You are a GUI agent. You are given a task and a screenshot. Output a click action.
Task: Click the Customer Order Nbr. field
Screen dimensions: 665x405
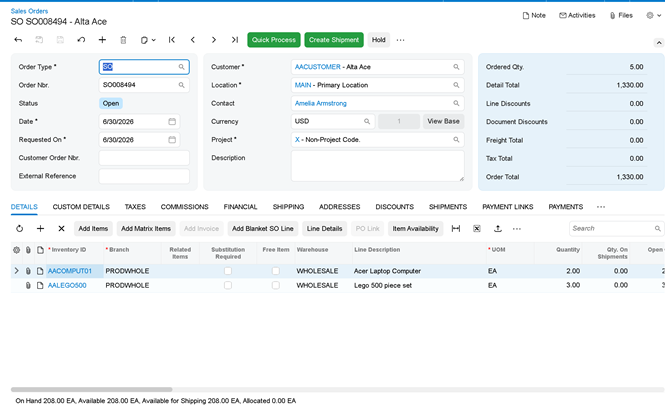point(144,158)
